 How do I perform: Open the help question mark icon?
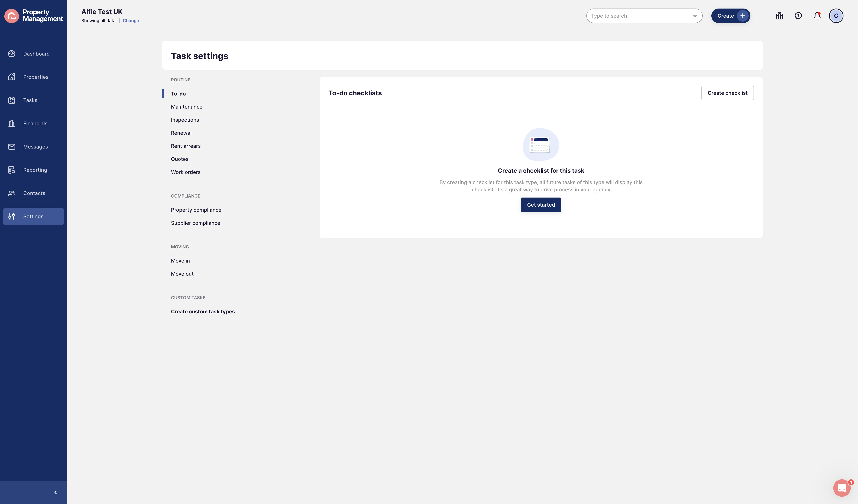tap(798, 16)
